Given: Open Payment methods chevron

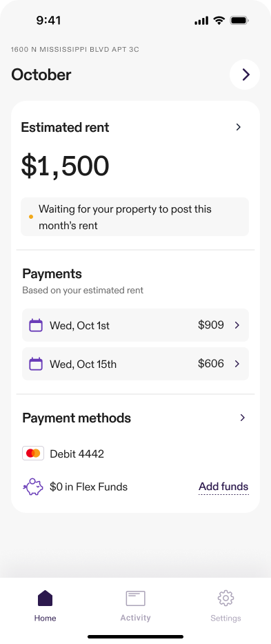Looking at the screenshot, I should 243,418.
